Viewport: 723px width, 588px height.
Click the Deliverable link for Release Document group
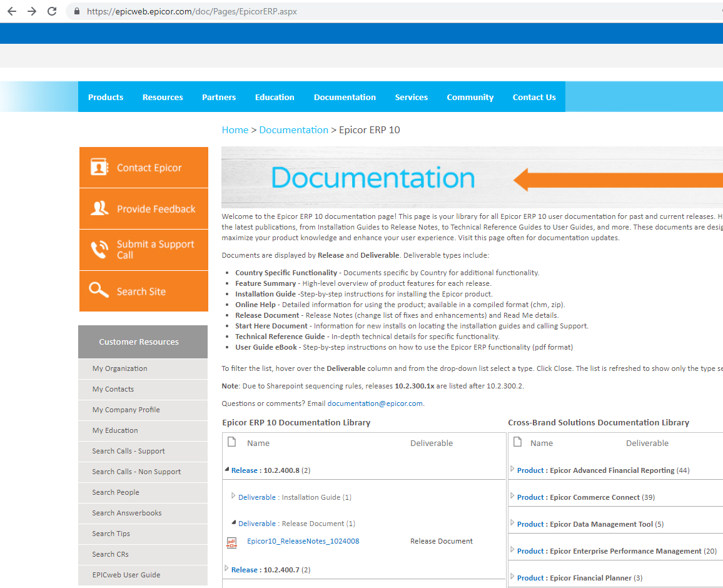[257, 524]
